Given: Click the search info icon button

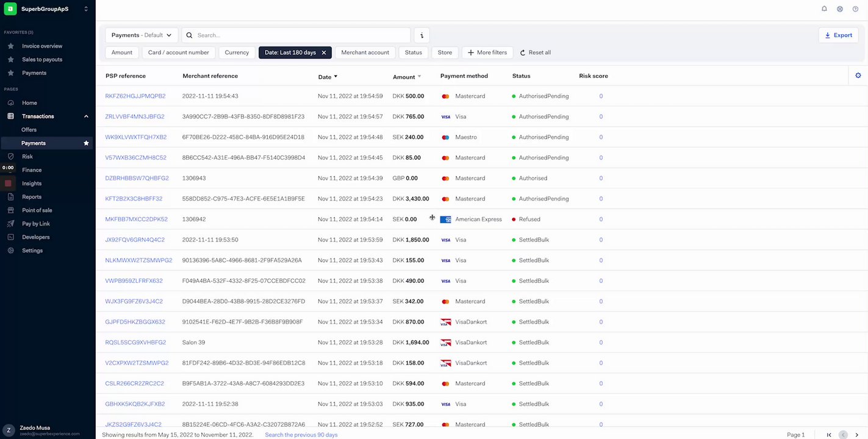Looking at the screenshot, I should (421, 35).
